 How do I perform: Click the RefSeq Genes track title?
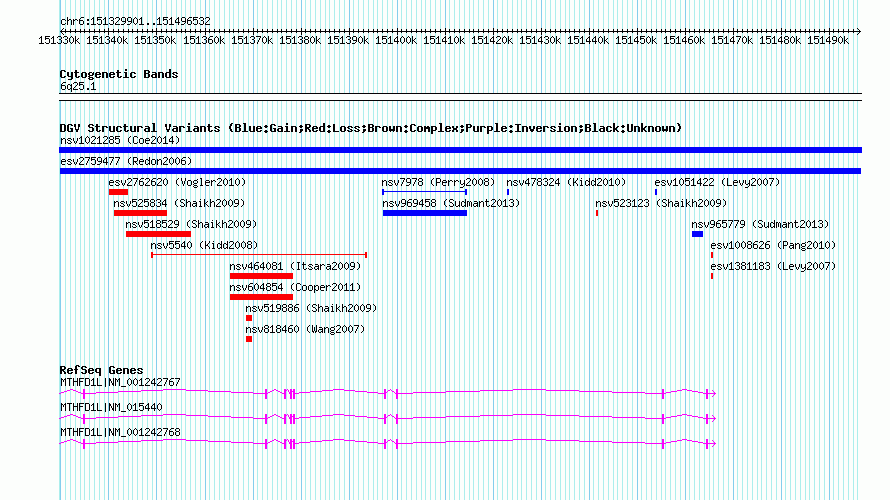101,370
